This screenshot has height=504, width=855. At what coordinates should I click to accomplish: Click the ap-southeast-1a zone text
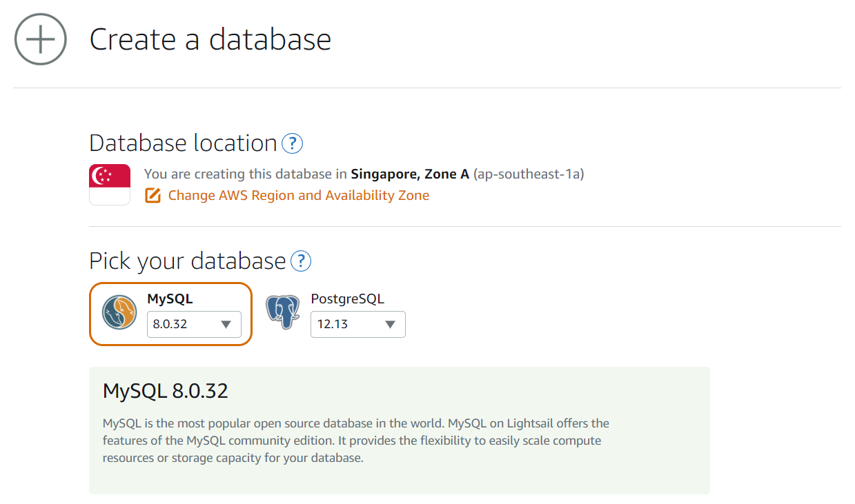click(x=529, y=174)
